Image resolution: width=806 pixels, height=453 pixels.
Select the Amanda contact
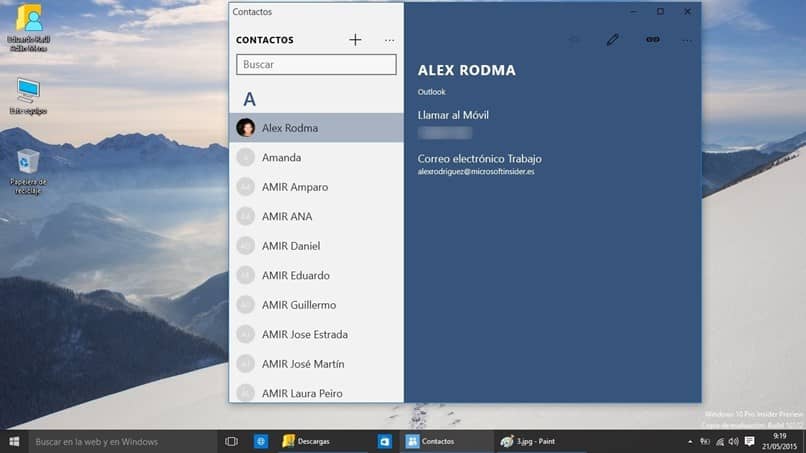316,157
